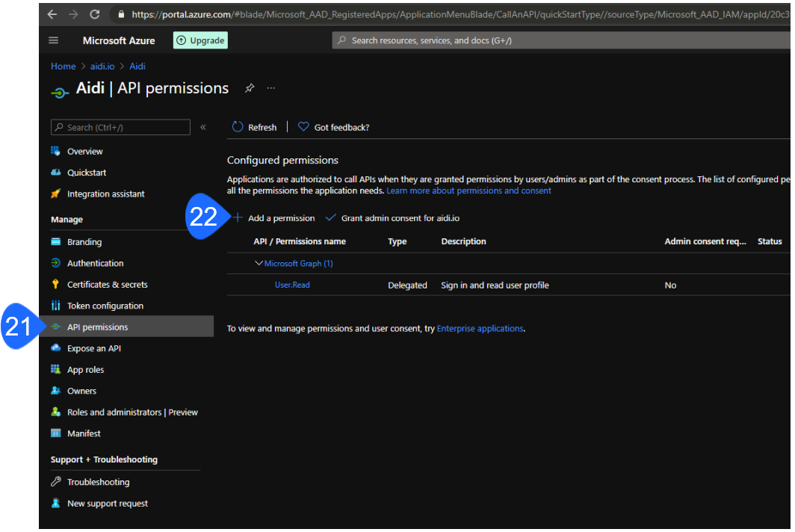The image size is (795, 532).
Task: Open the User.Read permission link
Action: [x=292, y=285]
